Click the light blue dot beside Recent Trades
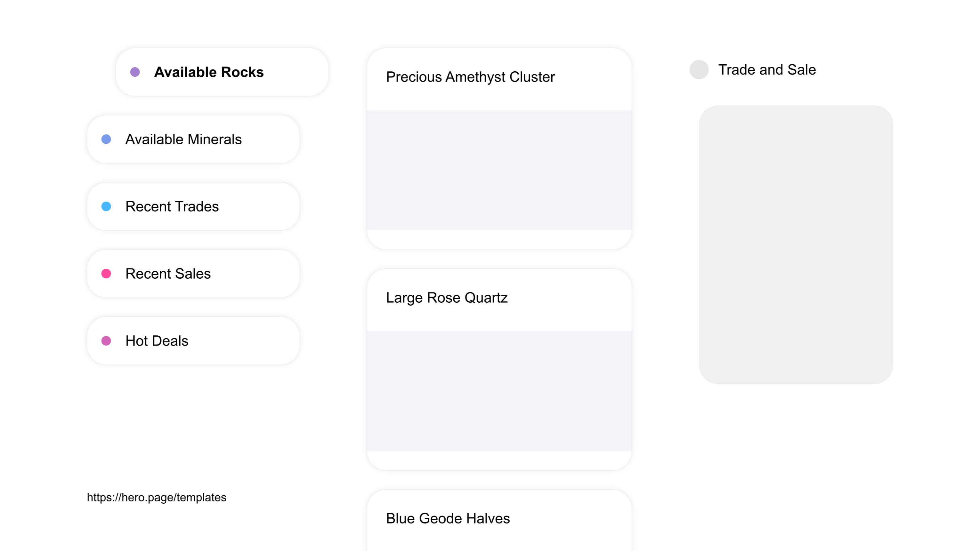Image resolution: width=980 pixels, height=551 pixels. coord(106,206)
